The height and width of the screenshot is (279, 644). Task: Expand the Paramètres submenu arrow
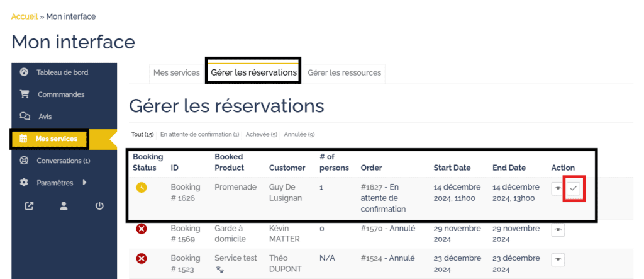point(84,183)
